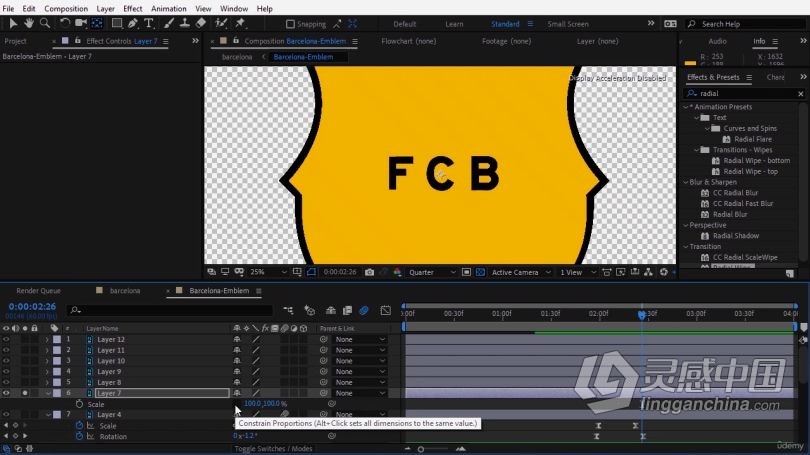This screenshot has height=455, width=810.
Task: Click Toggle Switches / Modes button
Action: pyautogui.click(x=273, y=448)
